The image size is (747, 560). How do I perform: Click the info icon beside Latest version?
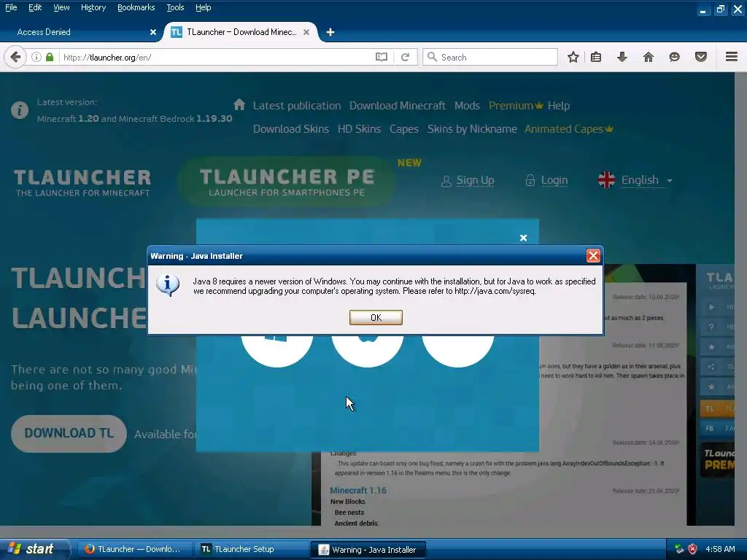coord(20,111)
